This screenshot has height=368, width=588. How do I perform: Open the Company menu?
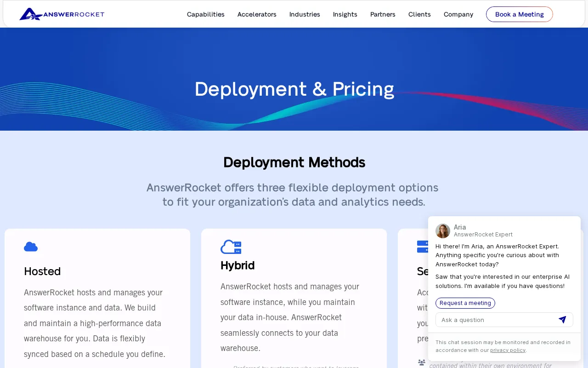[x=458, y=14]
